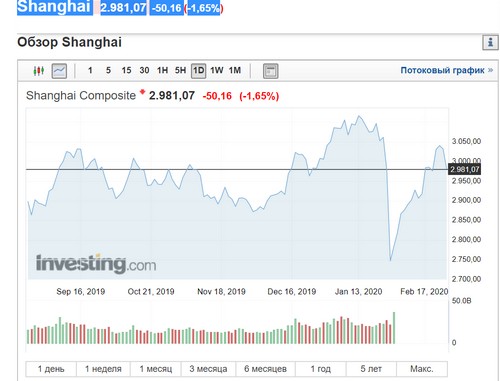Viewport: 500px width, 381px height.
Task: Choose the 5H interval
Action: click(180, 70)
